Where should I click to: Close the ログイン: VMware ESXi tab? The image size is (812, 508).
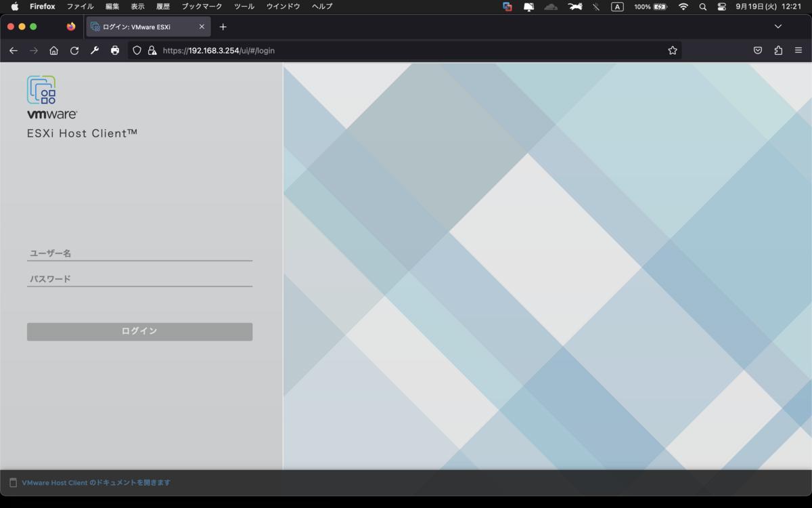click(x=202, y=27)
